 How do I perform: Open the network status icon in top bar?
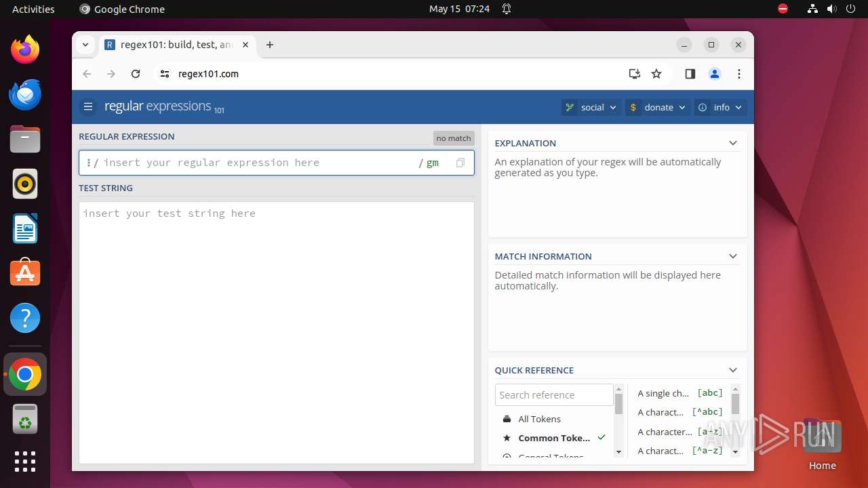(x=812, y=9)
